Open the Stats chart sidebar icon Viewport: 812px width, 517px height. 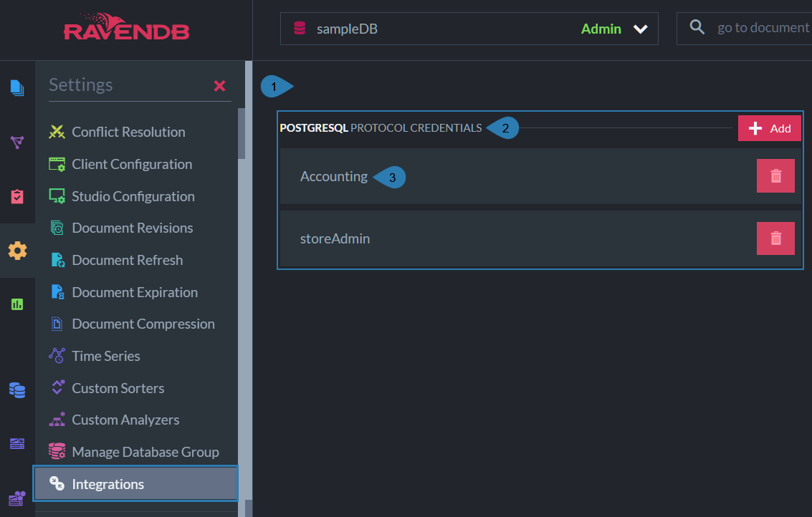17,304
